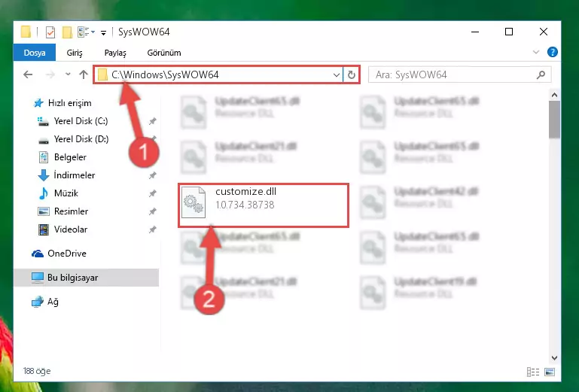This screenshot has height=392, width=579.
Task: Click the New folder quick access icon
Action: [x=67, y=32]
